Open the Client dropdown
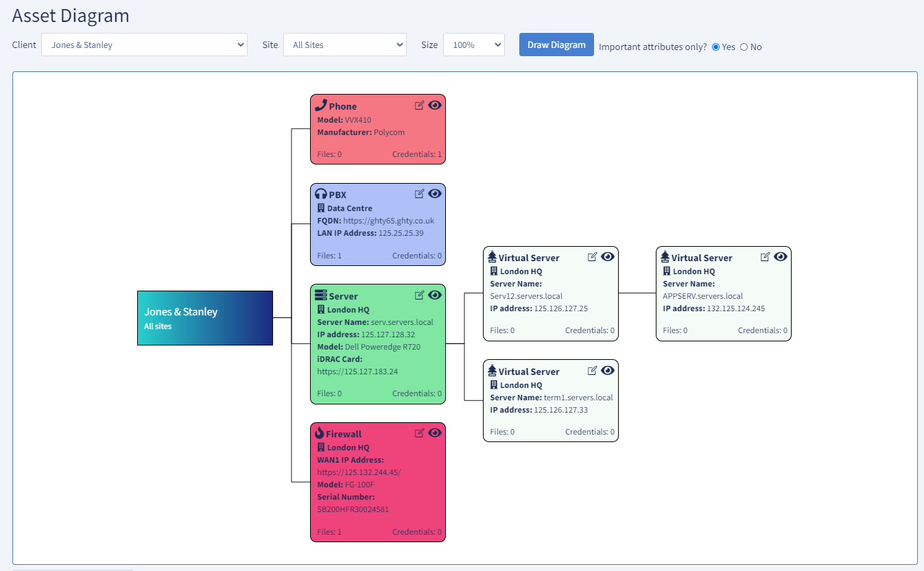Screen dimensions: 924x571 click(x=144, y=45)
